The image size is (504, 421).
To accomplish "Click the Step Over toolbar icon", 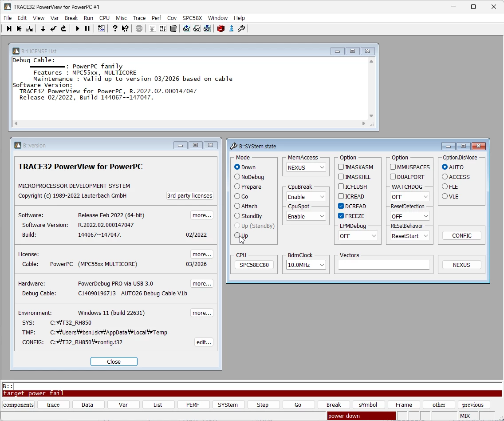I will pos(19,28).
